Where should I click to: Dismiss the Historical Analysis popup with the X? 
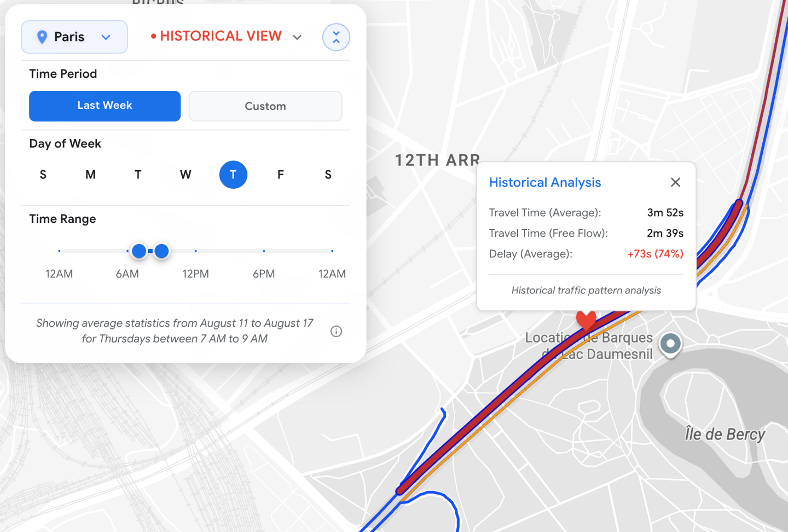675,182
